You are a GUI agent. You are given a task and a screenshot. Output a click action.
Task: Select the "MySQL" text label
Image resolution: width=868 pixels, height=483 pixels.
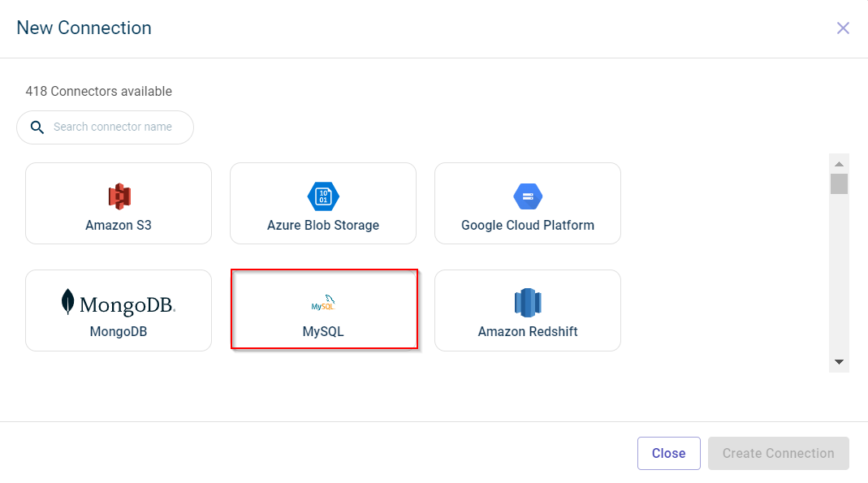pyautogui.click(x=323, y=331)
